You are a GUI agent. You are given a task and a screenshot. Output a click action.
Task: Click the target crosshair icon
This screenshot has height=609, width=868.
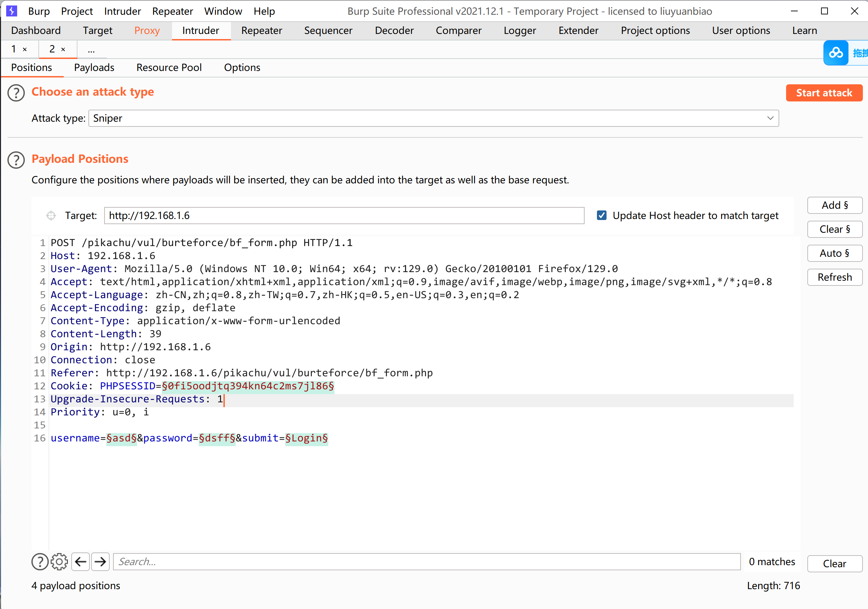[51, 216]
